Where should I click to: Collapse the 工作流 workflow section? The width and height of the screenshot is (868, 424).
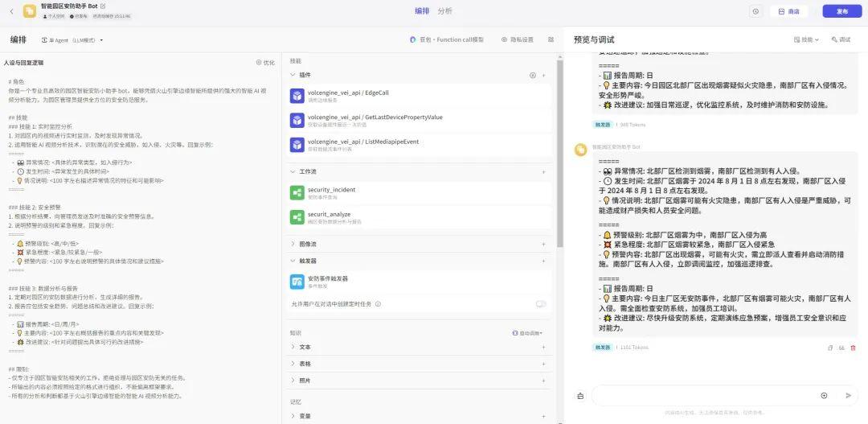pos(293,172)
